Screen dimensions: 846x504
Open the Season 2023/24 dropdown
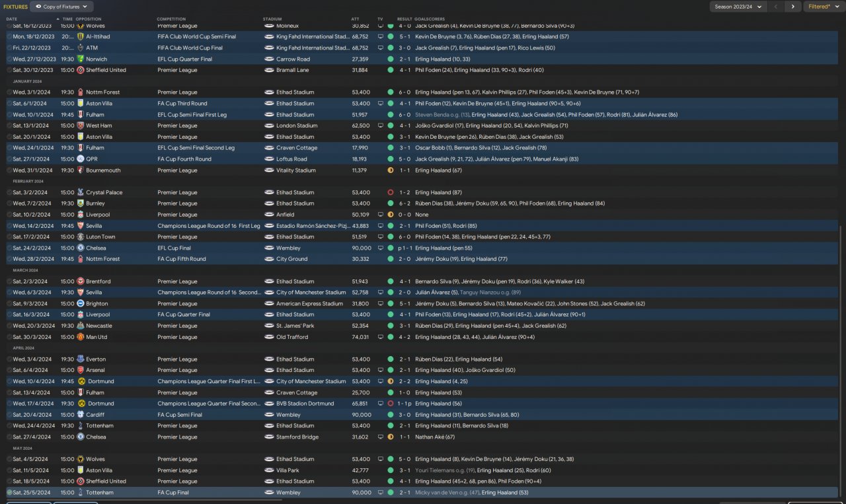[738, 7]
